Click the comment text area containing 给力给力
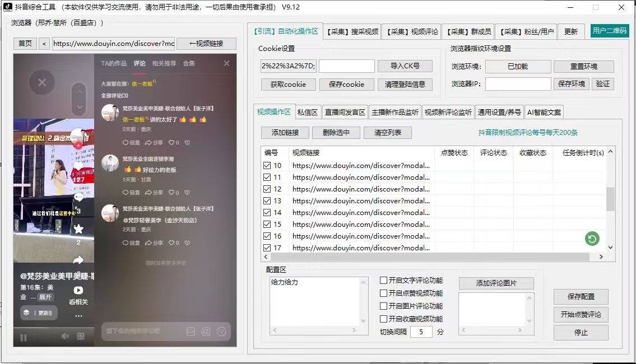This screenshot has width=636, height=364. pyautogui.click(x=314, y=301)
